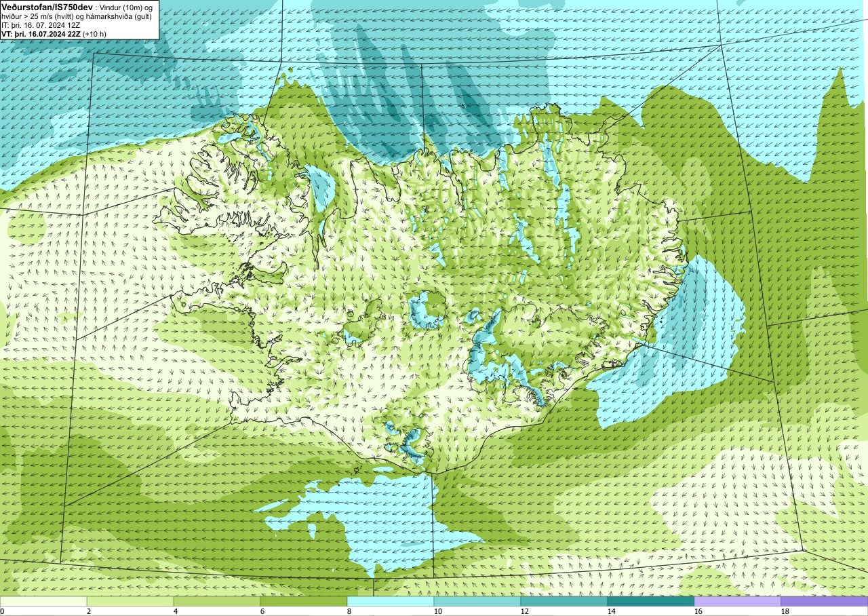Click the legend scale label '2'
This screenshot has height=616, width=868.
89,611
